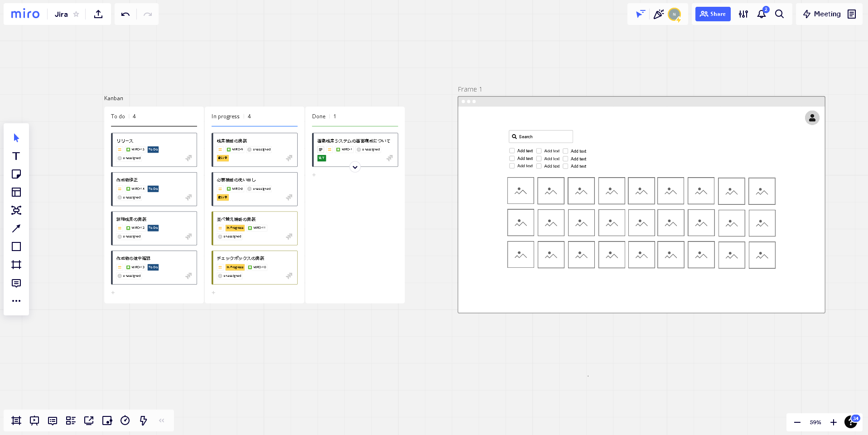This screenshot has height=435, width=868.
Task: Select the Text tool in left toolbar
Action: 16,156
